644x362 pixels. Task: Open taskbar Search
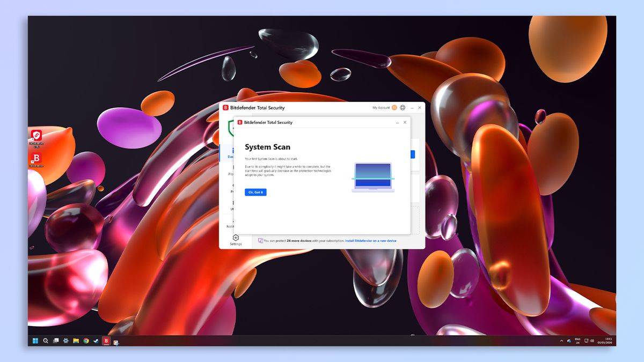pyautogui.click(x=46, y=341)
